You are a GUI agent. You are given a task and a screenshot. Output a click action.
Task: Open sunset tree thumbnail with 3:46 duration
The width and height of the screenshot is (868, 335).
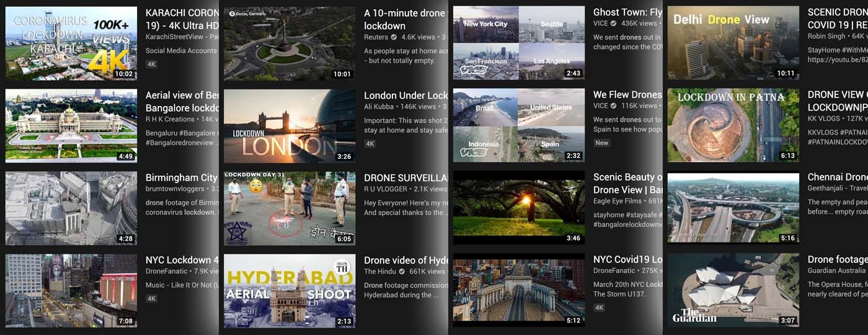click(x=519, y=208)
